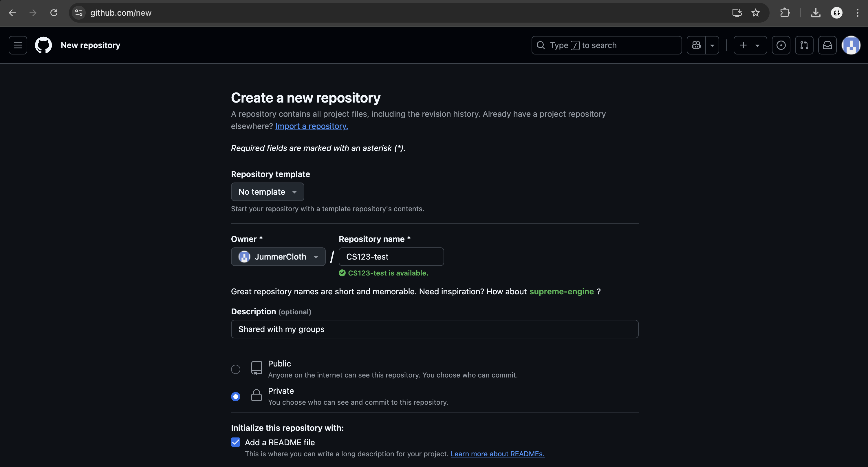Open site information icon in address bar
This screenshot has width=868, height=467.
pyautogui.click(x=79, y=13)
